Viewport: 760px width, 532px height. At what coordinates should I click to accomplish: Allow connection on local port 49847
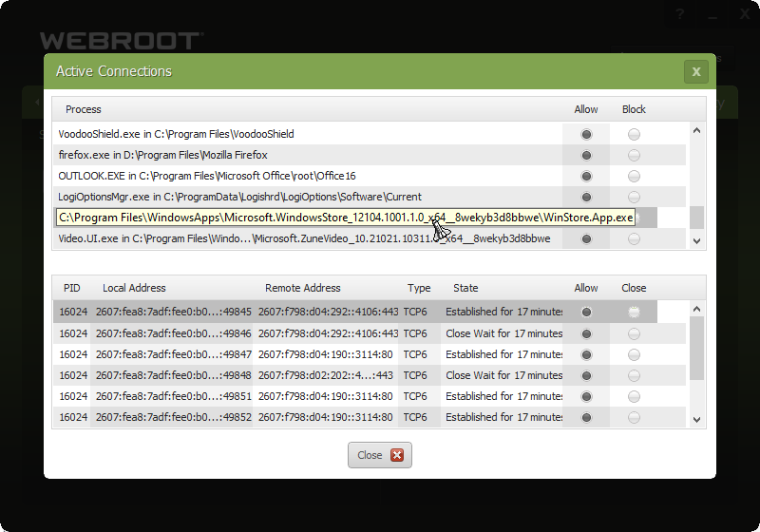coord(586,354)
